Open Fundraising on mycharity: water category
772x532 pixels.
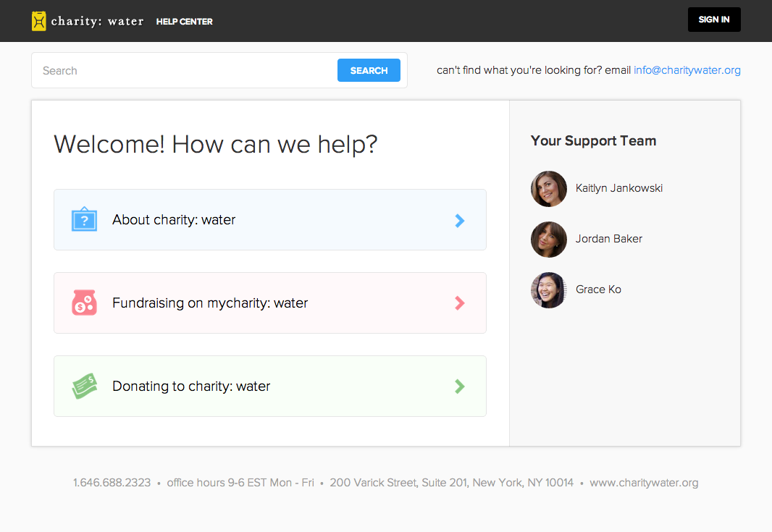[x=270, y=303]
